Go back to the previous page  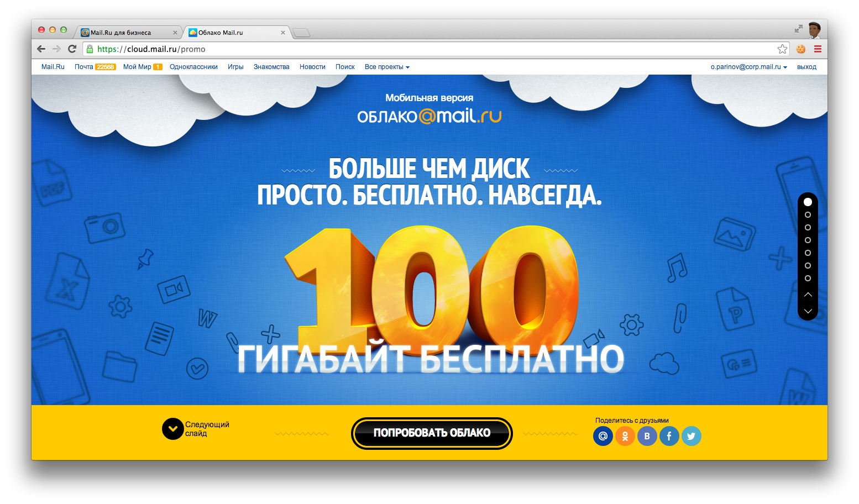click(x=41, y=49)
